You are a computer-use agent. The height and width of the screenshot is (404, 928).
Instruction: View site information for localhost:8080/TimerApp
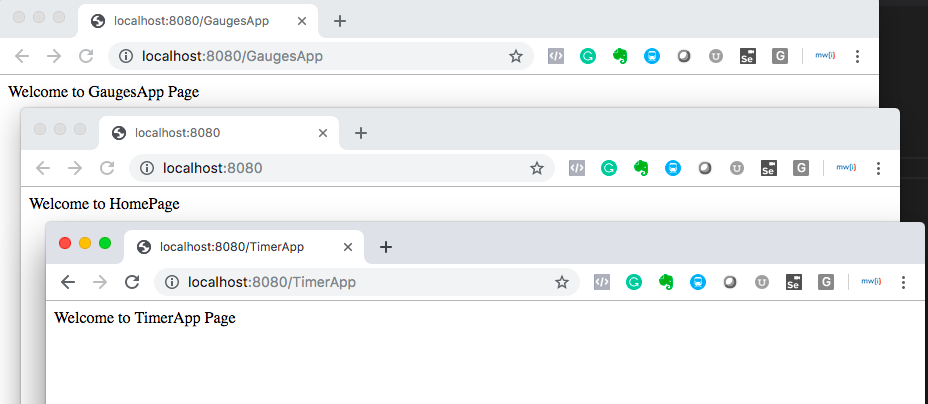[x=172, y=282]
